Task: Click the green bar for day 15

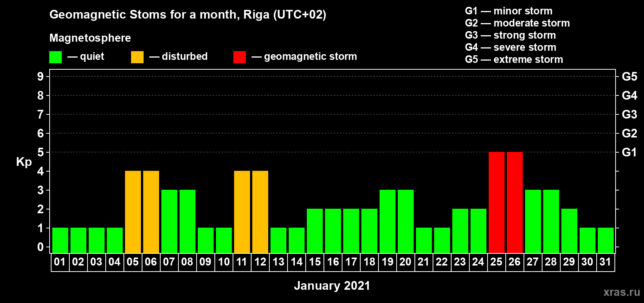Action: (x=315, y=231)
